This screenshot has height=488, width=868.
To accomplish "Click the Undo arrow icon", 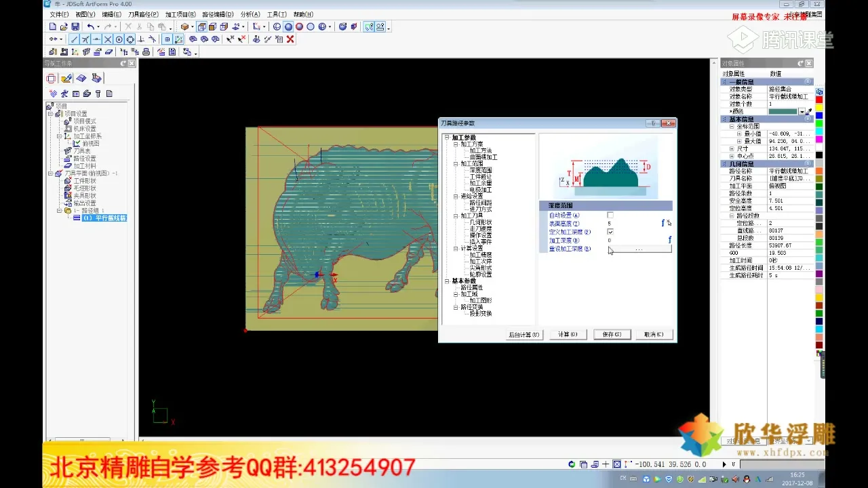I will click(90, 27).
